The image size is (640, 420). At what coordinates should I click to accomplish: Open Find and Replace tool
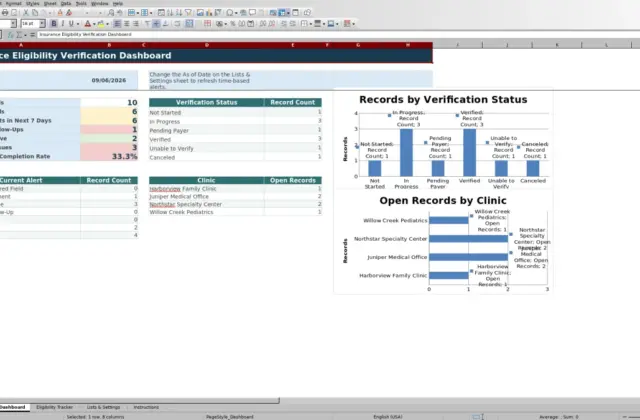coord(111,13)
